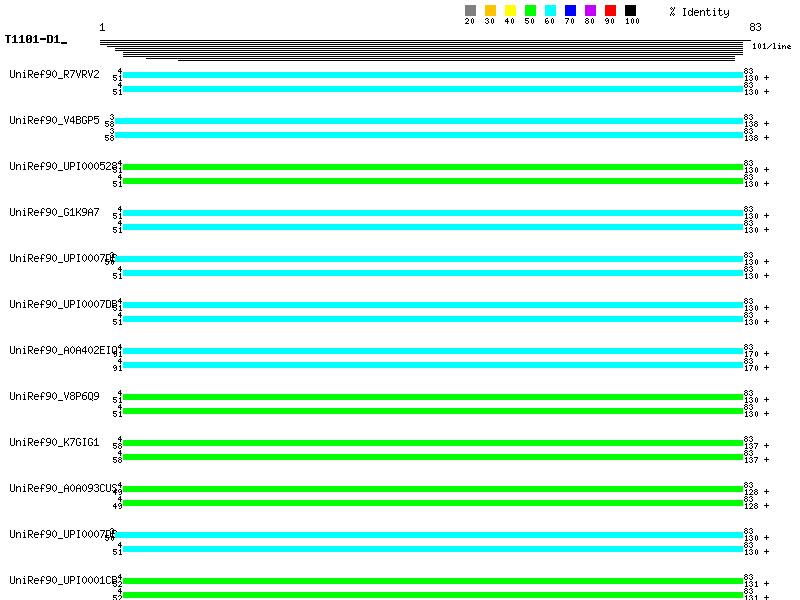Select the black 100% identity swatch
800x600 pixels.
pos(630,11)
